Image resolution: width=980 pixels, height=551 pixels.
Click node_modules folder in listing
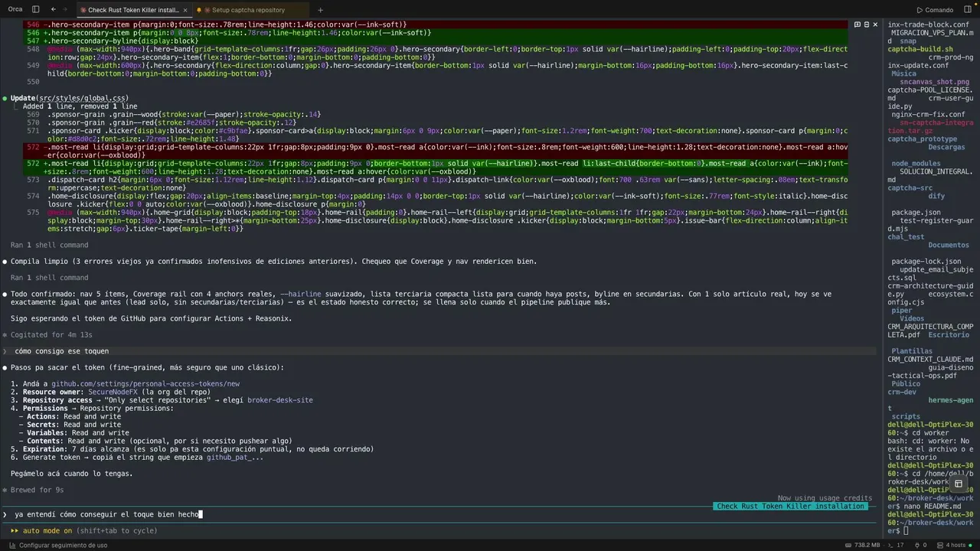point(916,163)
